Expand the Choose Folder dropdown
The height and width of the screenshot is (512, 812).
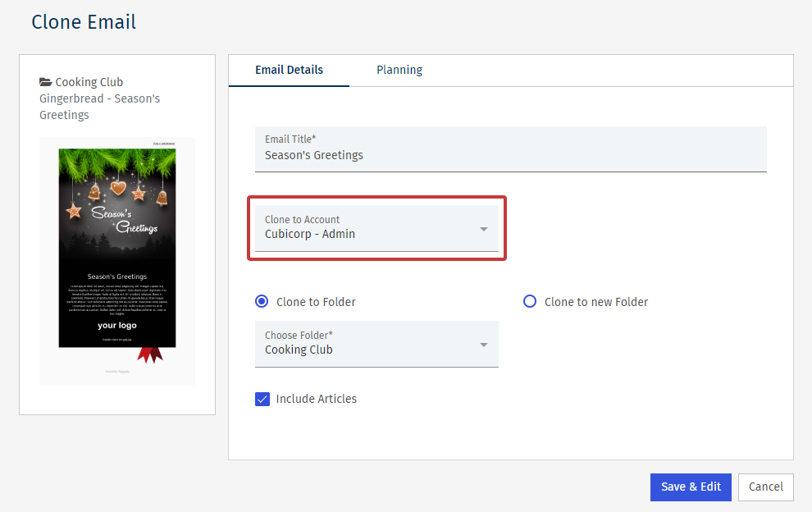[376, 344]
